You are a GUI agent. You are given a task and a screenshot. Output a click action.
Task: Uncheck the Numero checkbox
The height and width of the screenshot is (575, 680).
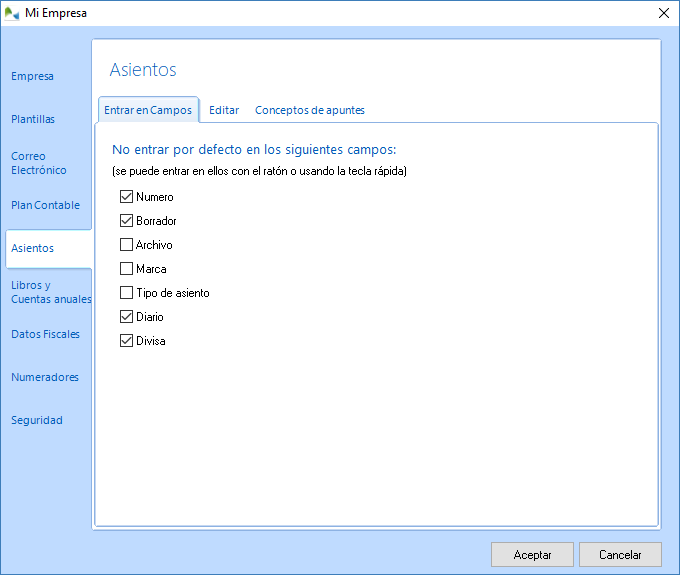point(126,197)
